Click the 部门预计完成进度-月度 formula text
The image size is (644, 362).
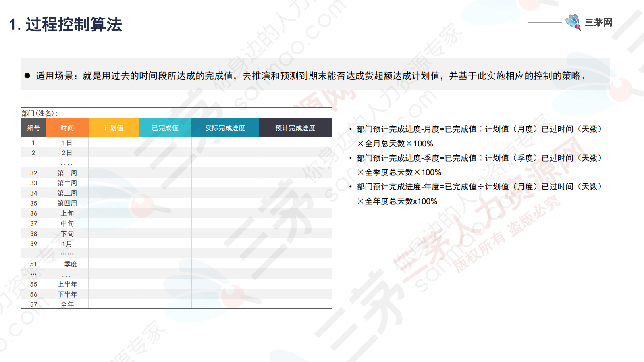479,129
